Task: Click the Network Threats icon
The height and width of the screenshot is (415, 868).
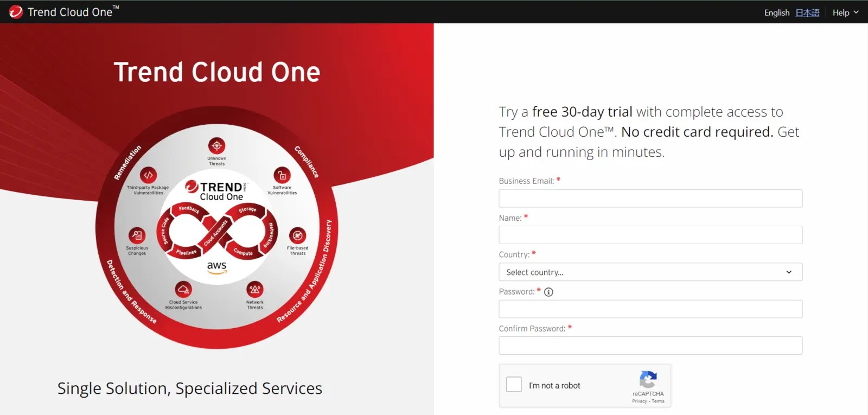Action: coord(255,289)
